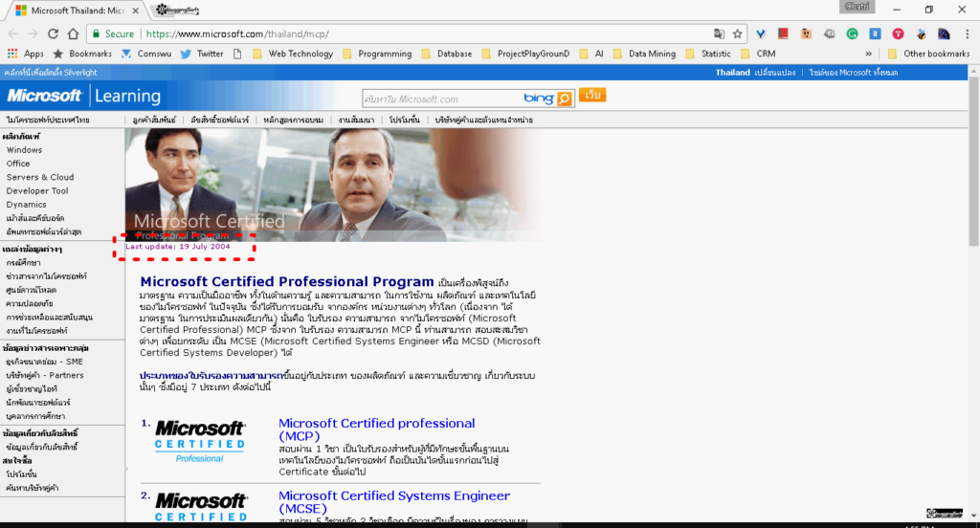Image resolution: width=980 pixels, height=528 pixels.
Task: Click the orange เว็บ search button
Action: pos(592,95)
